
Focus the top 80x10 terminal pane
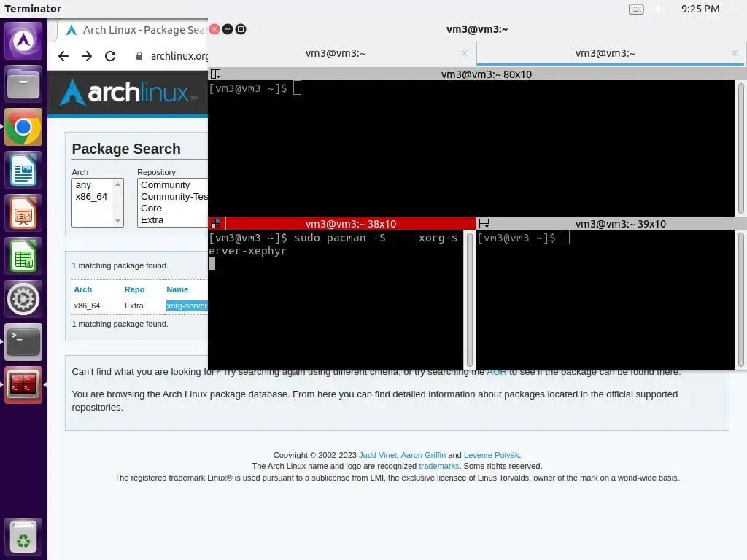point(472,148)
